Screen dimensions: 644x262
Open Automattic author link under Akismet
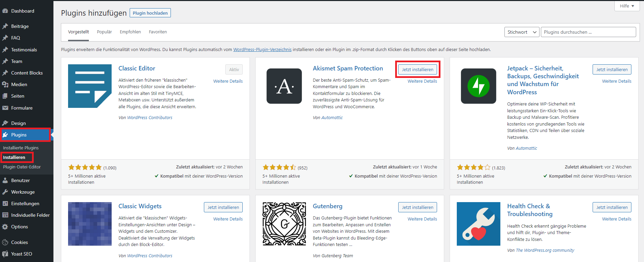tap(332, 117)
